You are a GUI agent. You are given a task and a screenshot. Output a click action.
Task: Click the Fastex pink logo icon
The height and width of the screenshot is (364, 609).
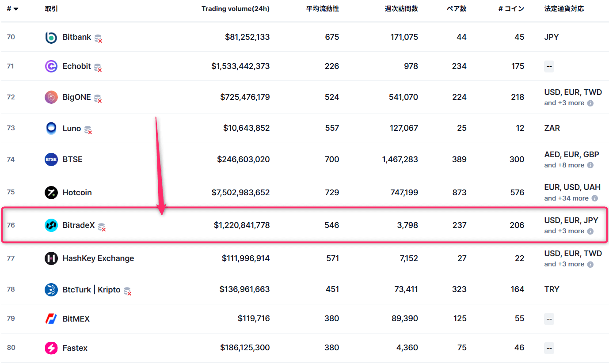(51, 348)
